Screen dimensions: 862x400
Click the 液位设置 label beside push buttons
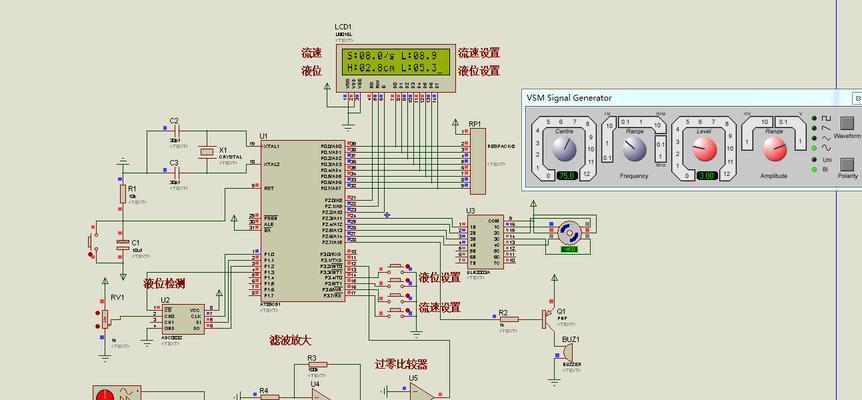440,278
